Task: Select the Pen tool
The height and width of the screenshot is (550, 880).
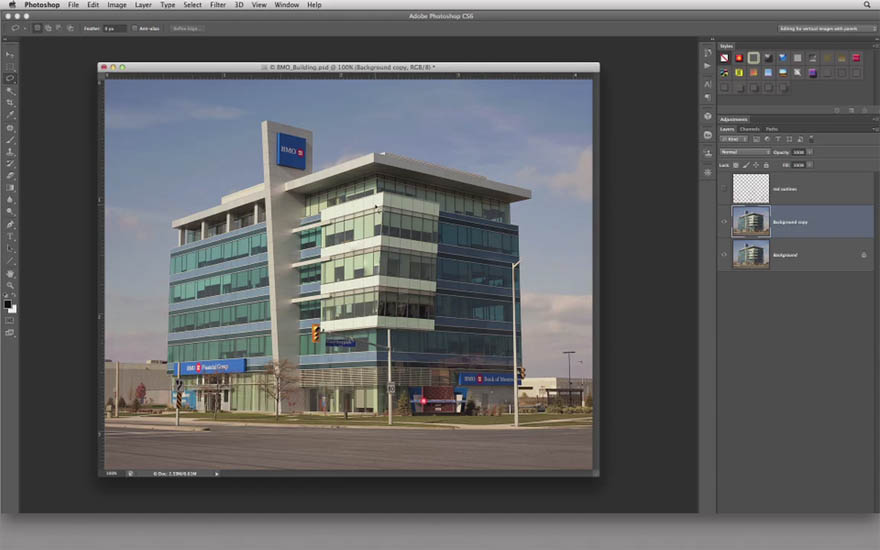Action: 10,224
